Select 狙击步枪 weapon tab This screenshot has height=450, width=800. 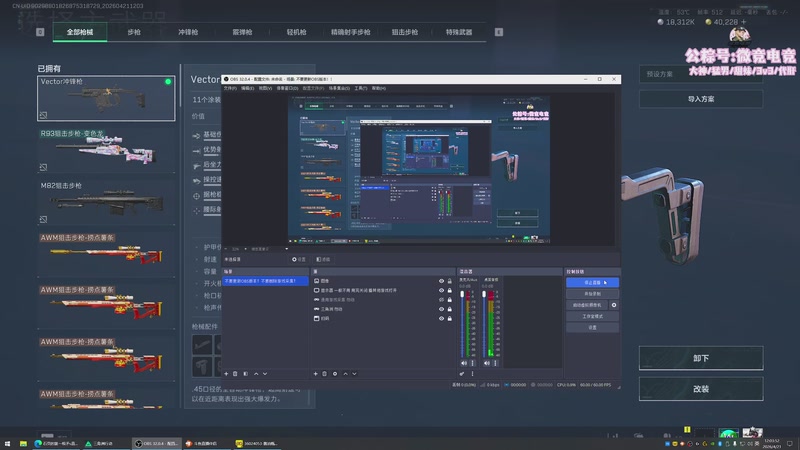point(405,32)
